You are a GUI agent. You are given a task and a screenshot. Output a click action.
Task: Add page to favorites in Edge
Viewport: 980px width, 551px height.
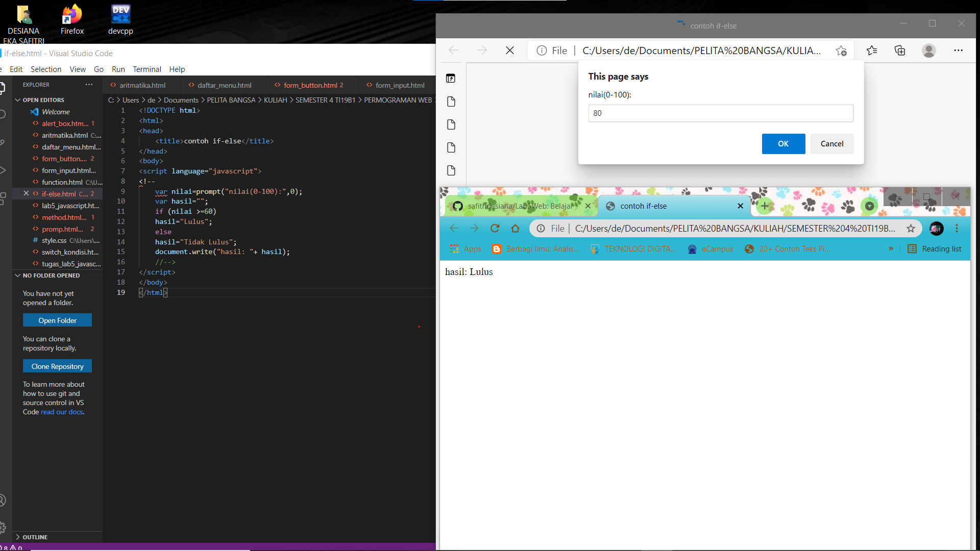[x=841, y=51]
